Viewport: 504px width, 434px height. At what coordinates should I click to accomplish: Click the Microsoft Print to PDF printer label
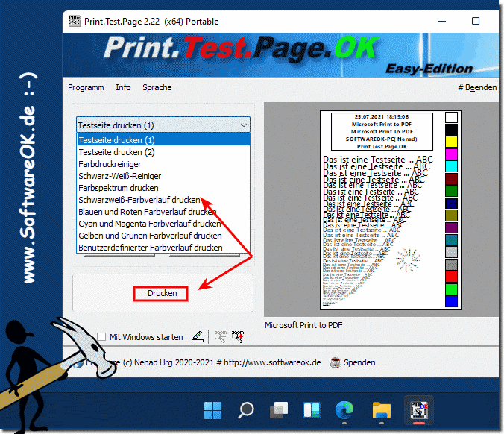pyautogui.click(x=303, y=325)
